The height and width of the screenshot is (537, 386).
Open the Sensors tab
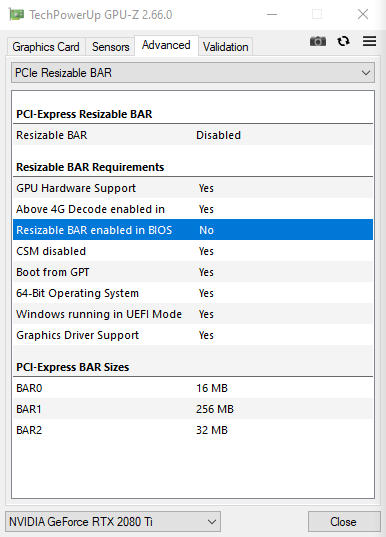110,47
